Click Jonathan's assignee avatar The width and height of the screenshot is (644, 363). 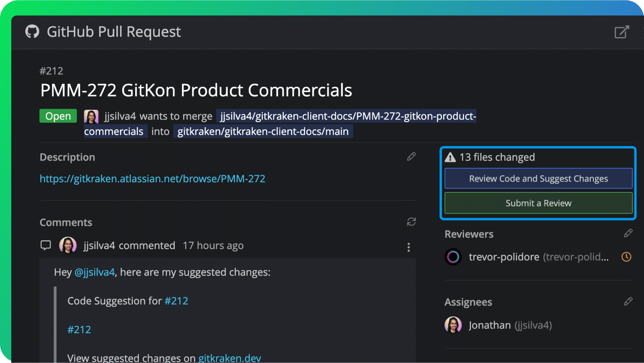coord(453,325)
